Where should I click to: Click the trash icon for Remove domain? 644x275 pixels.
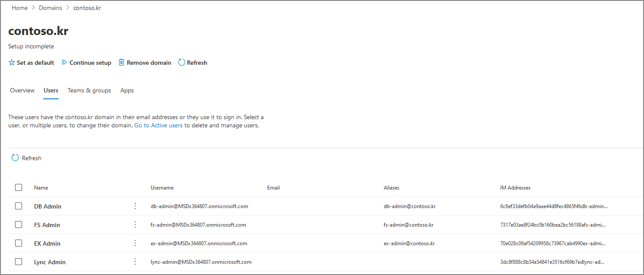[122, 63]
